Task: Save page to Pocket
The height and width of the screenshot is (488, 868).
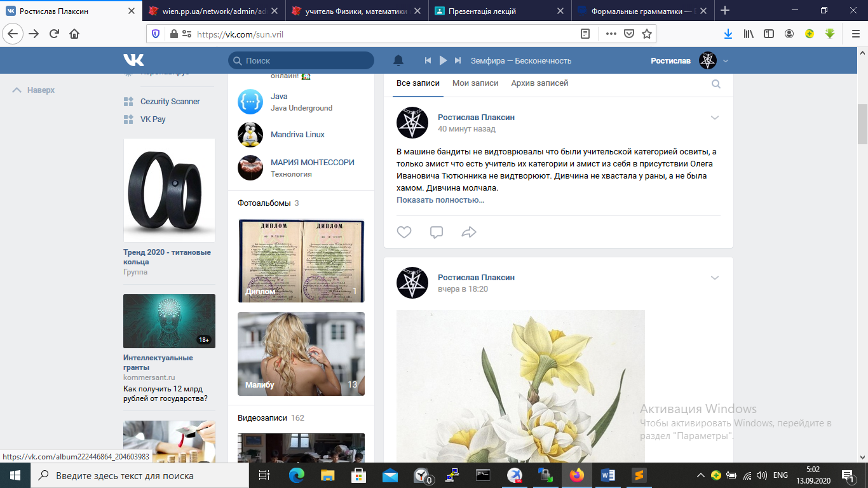Action: click(x=628, y=34)
